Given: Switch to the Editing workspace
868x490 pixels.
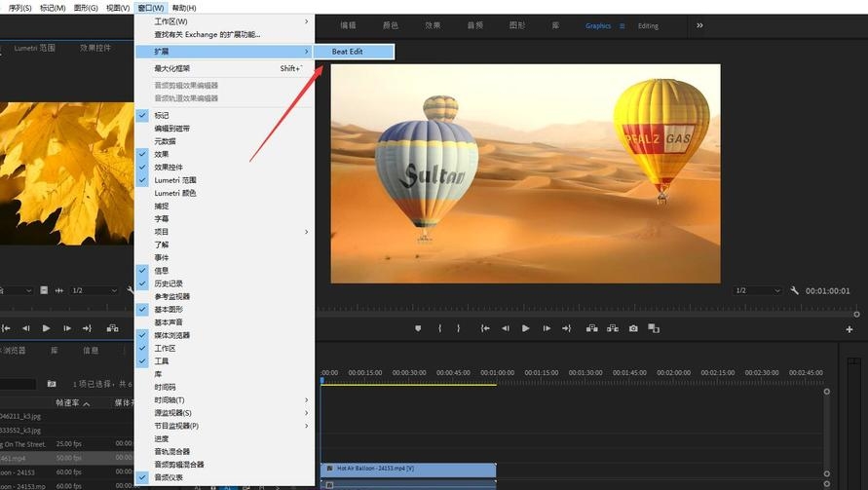Looking at the screenshot, I should 648,26.
